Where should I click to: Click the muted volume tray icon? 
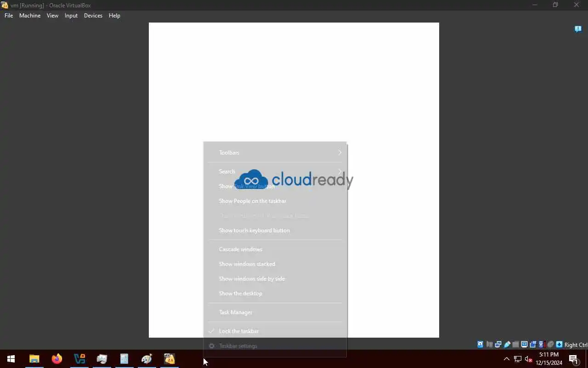pyautogui.click(x=528, y=359)
